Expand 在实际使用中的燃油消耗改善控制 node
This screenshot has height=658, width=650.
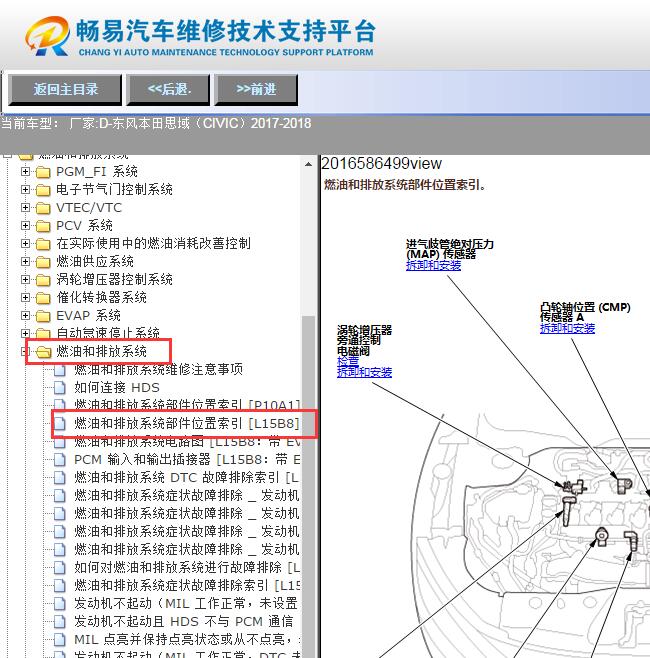click(x=25, y=244)
